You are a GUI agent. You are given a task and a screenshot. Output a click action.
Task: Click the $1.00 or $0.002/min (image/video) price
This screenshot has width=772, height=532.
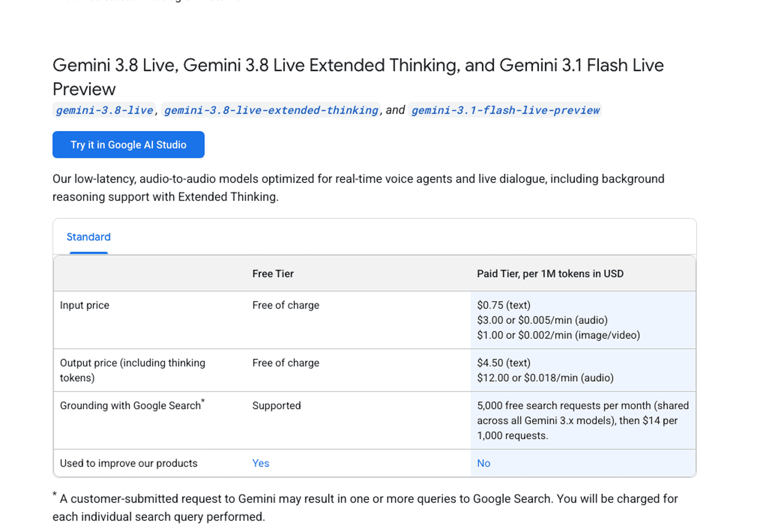[558, 335]
